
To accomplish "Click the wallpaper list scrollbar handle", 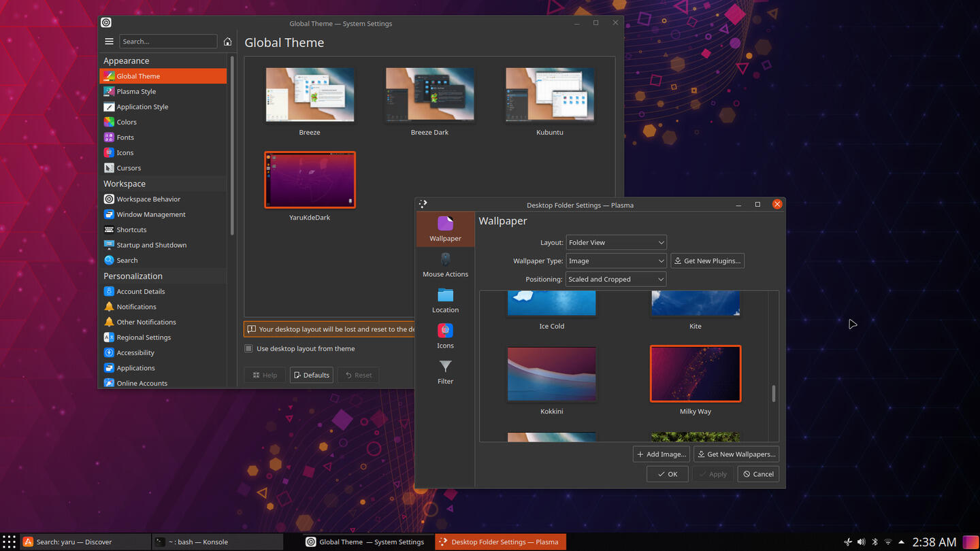I will [x=773, y=394].
